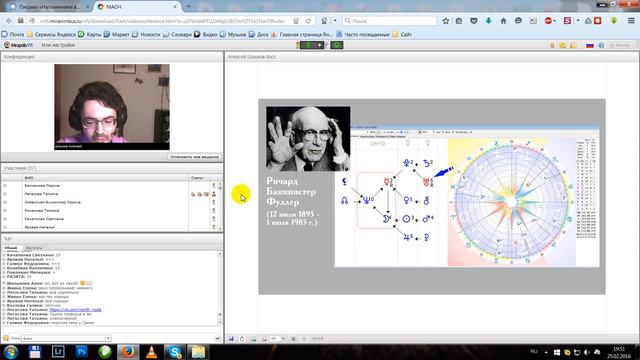Launch Firefox from taskbar

[x=128, y=351]
